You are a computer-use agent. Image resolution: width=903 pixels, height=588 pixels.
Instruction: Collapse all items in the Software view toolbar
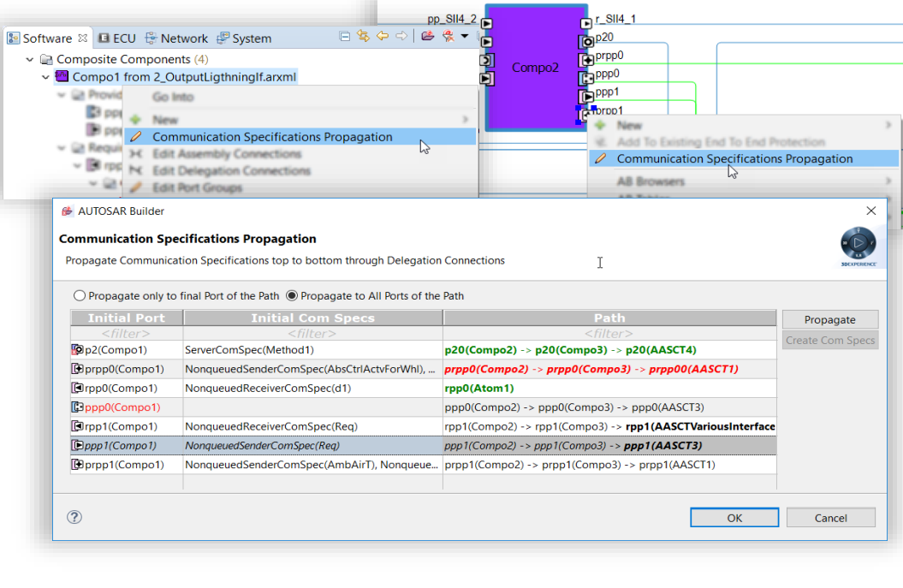[x=344, y=37]
